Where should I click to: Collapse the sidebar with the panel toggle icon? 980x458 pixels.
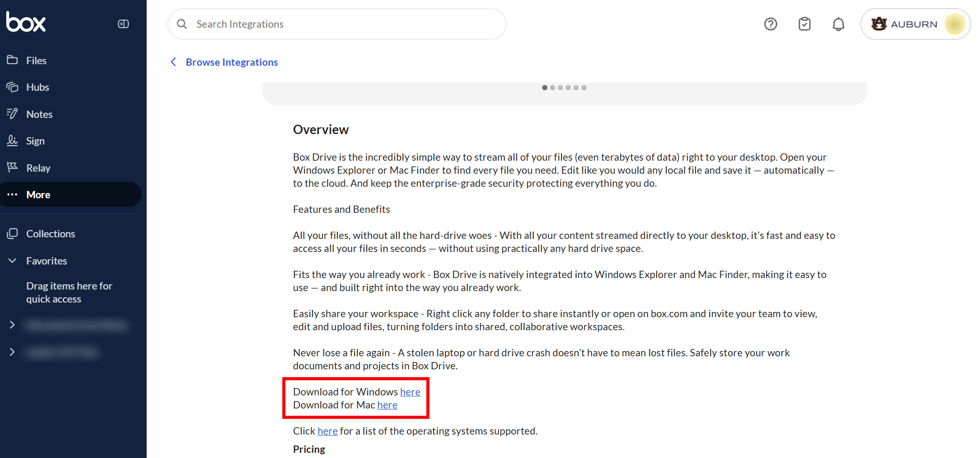tap(123, 24)
